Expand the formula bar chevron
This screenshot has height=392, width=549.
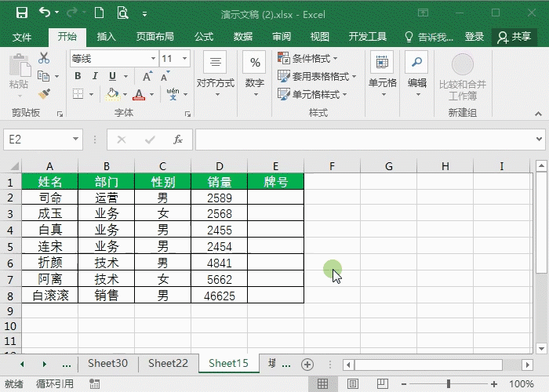[x=540, y=140]
